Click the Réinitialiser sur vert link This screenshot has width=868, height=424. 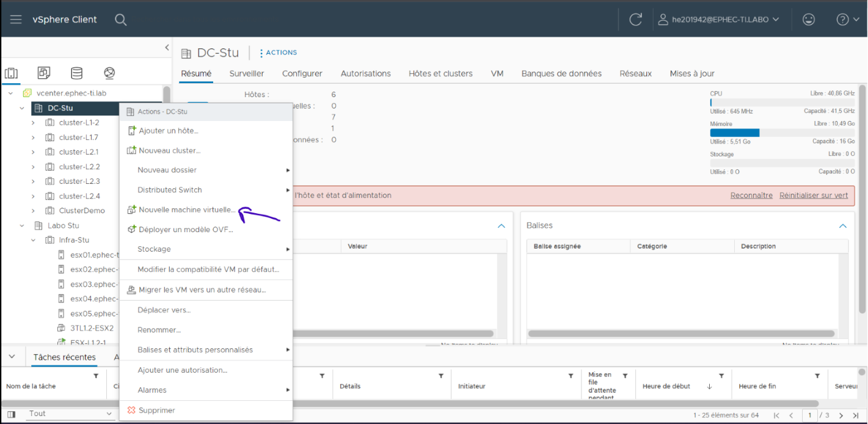[814, 196]
